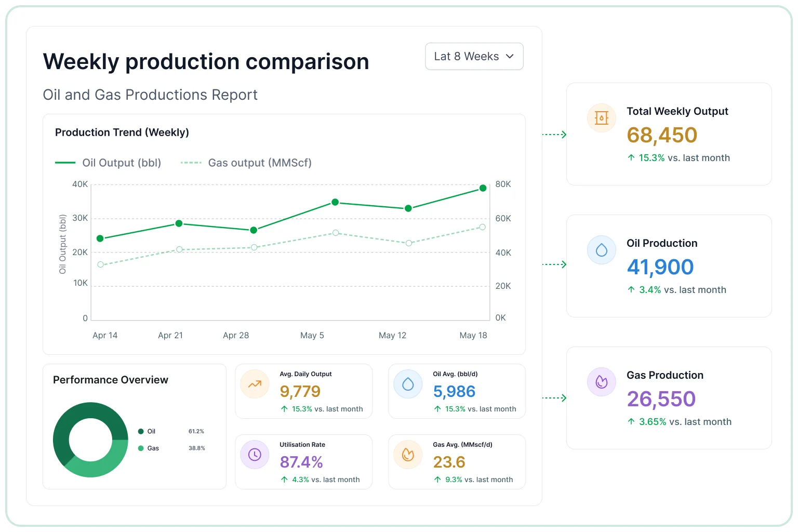This screenshot has width=798, height=532.
Task: Select the Oil Output data point for May 12
Action: [x=408, y=208]
